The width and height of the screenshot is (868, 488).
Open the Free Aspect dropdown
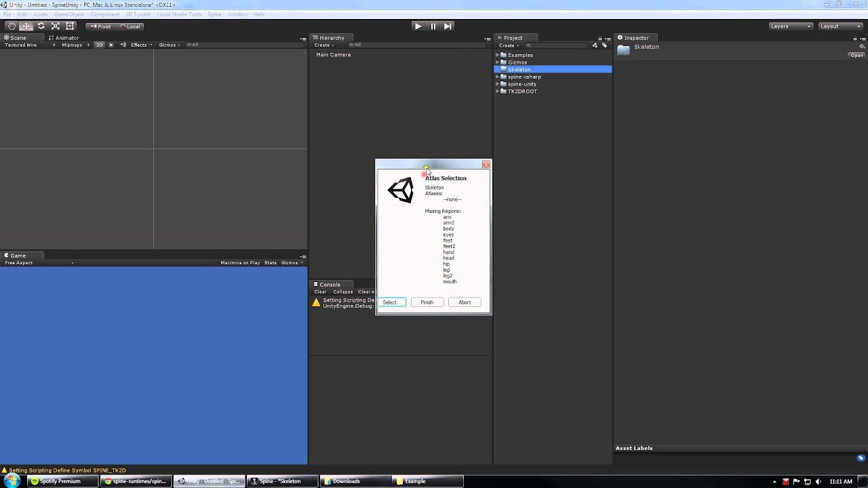[39, 263]
